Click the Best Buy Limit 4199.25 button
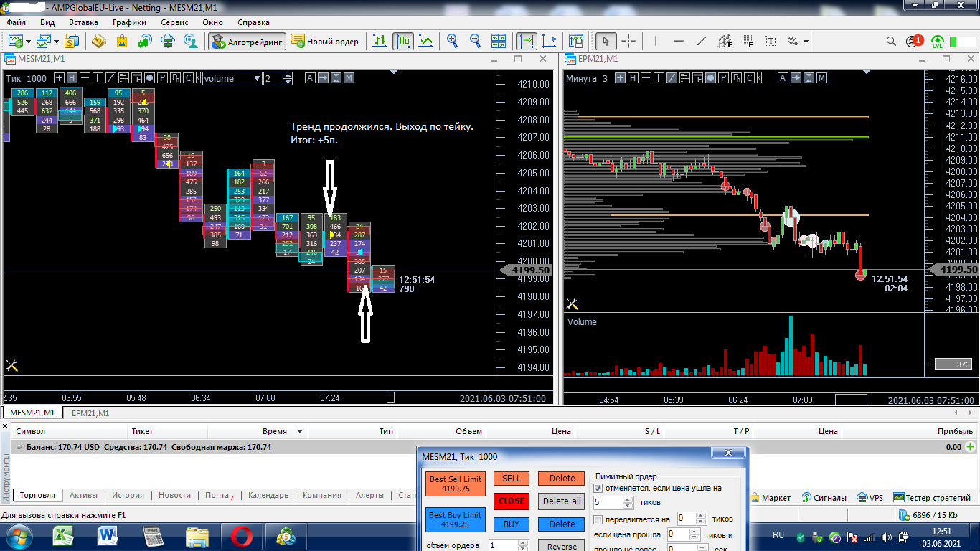 tap(456, 520)
